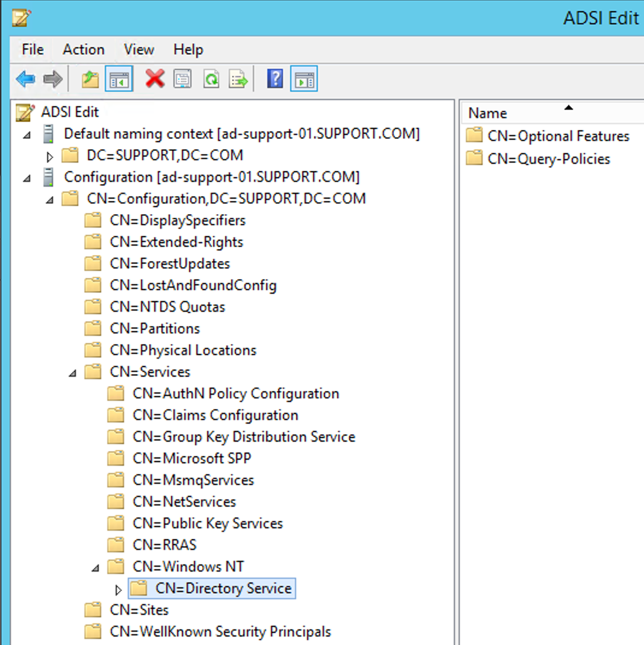Screen dimensions: 644x645
Task: Click the Delete red X toolbar icon
Action: [154, 79]
